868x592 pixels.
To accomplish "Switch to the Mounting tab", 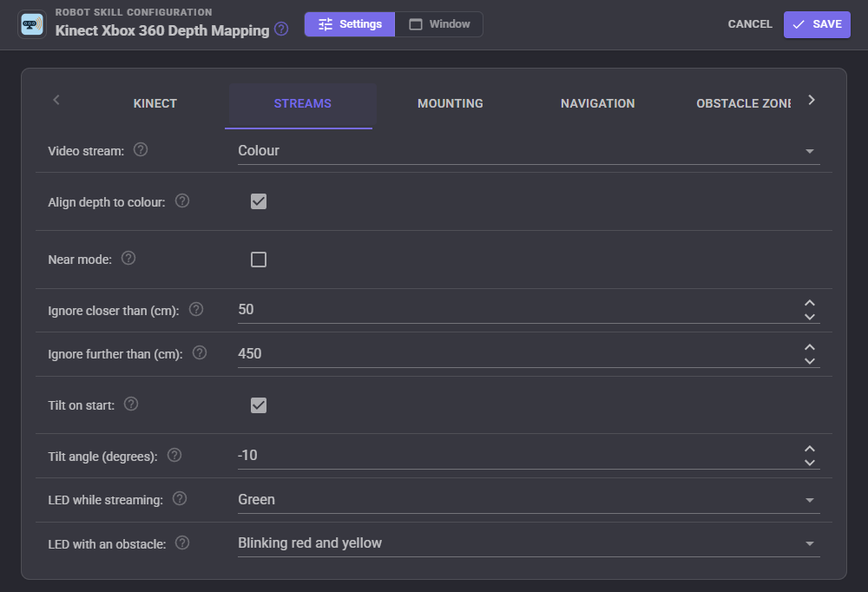I will point(450,103).
